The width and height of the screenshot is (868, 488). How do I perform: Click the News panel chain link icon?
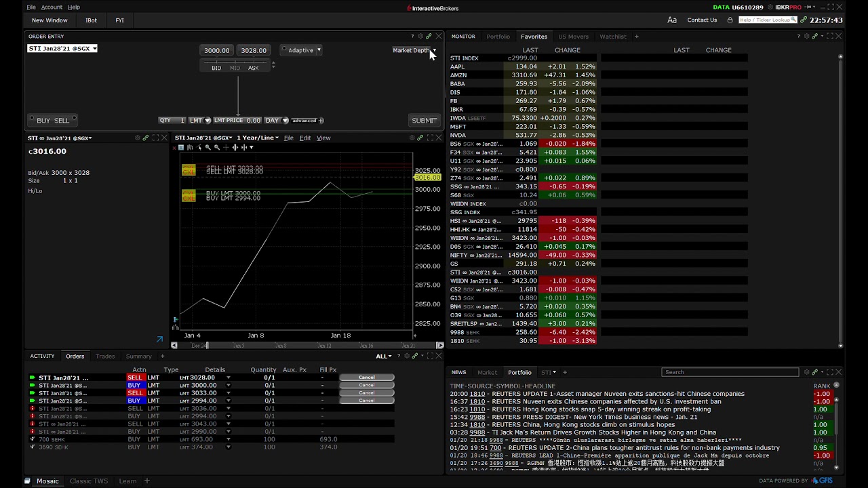point(814,372)
